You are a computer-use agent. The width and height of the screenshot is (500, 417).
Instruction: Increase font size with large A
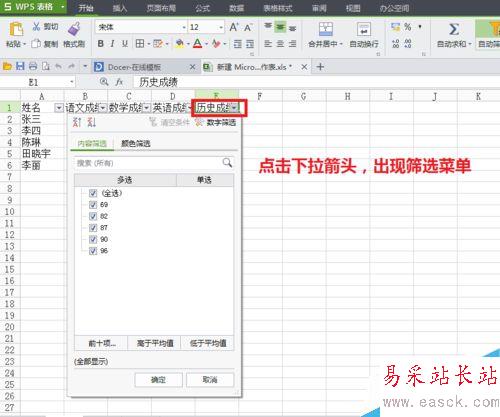tap(234, 27)
